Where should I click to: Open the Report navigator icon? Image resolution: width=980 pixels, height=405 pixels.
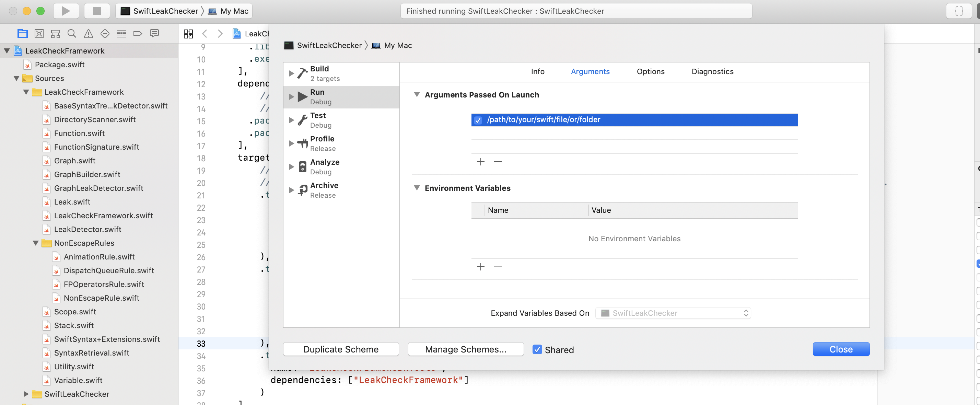click(154, 34)
